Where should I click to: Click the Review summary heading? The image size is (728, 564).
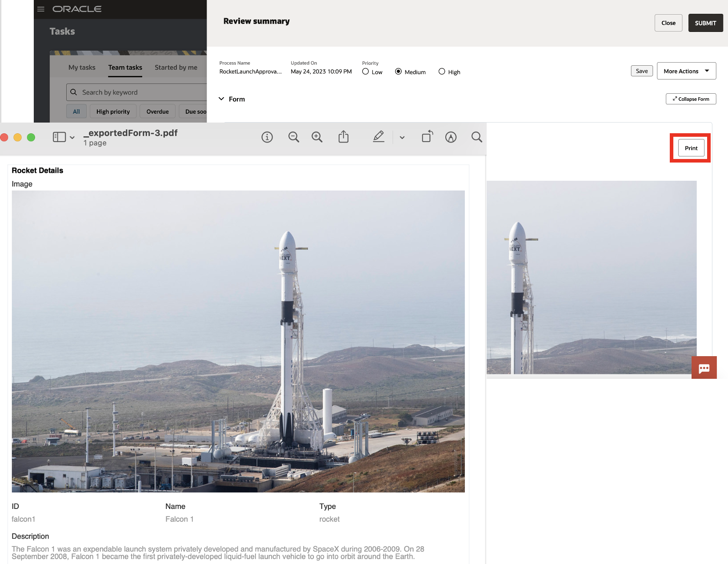tap(256, 21)
